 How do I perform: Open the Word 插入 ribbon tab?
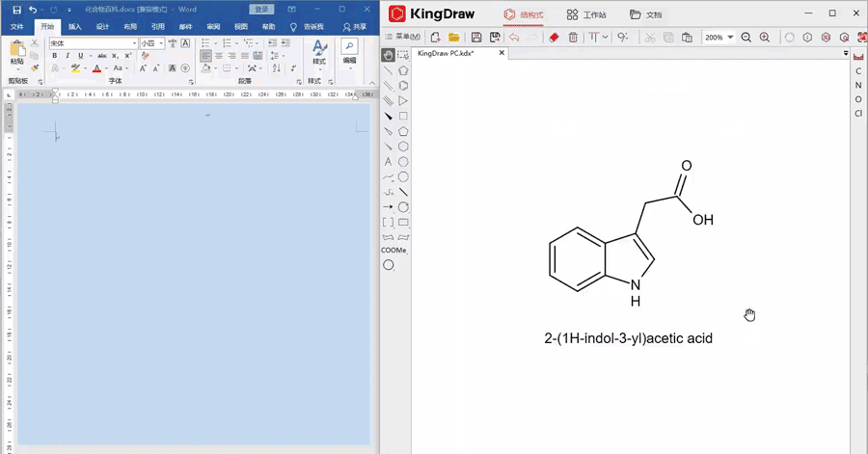74,27
